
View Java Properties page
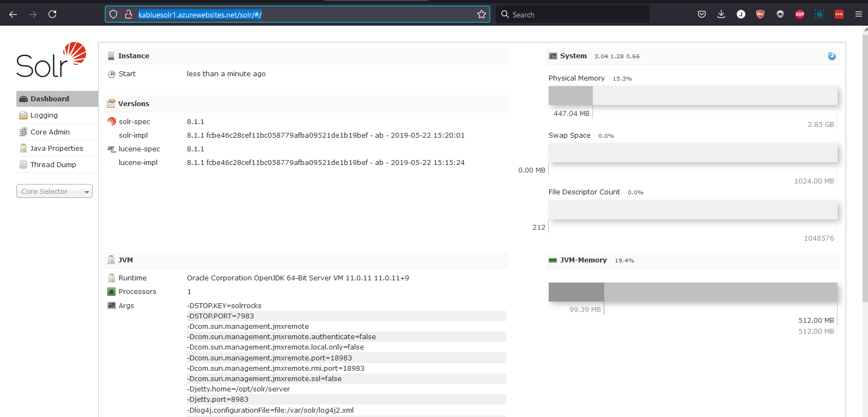click(x=57, y=149)
